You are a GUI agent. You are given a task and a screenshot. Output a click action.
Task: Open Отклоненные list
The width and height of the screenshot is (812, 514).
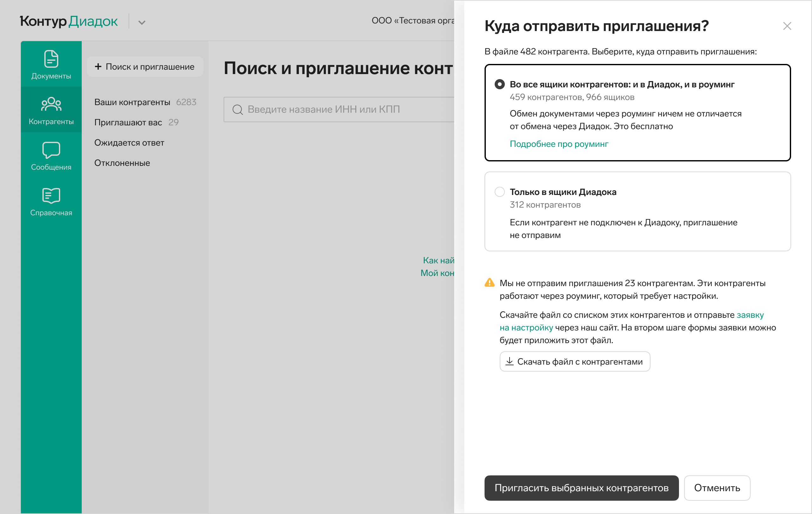[x=122, y=163]
